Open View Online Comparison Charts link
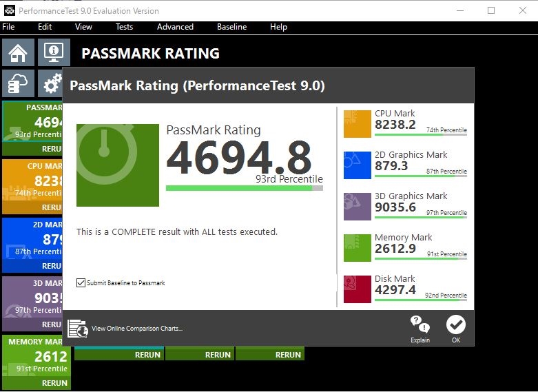 pos(137,329)
